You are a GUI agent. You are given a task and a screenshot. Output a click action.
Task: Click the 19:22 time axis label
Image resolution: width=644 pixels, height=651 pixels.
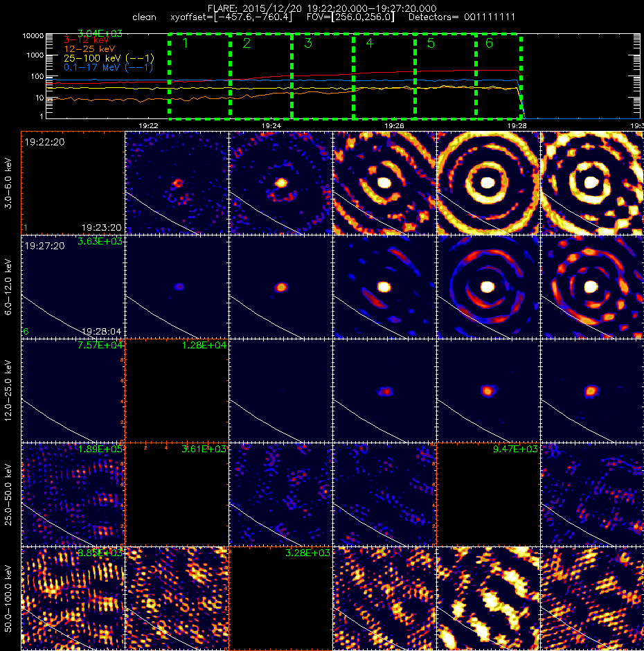click(149, 125)
